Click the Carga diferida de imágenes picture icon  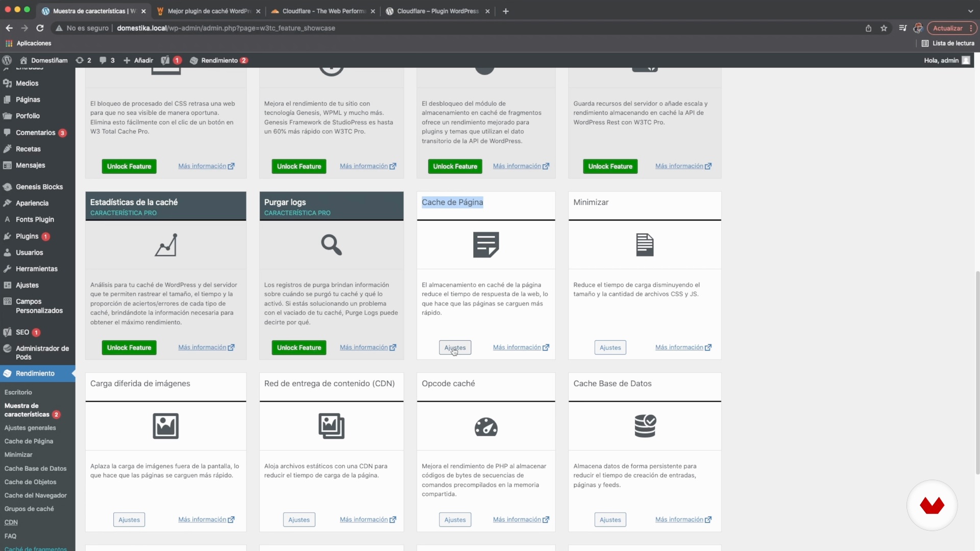[165, 426]
